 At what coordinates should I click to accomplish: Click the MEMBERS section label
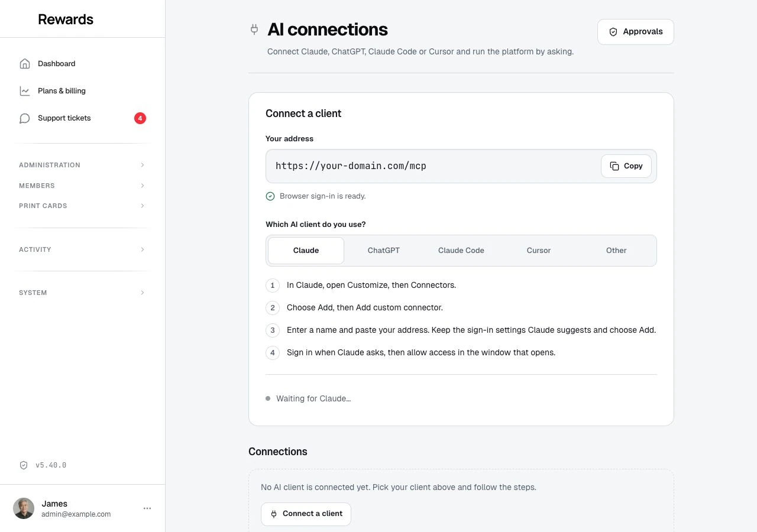point(37,186)
